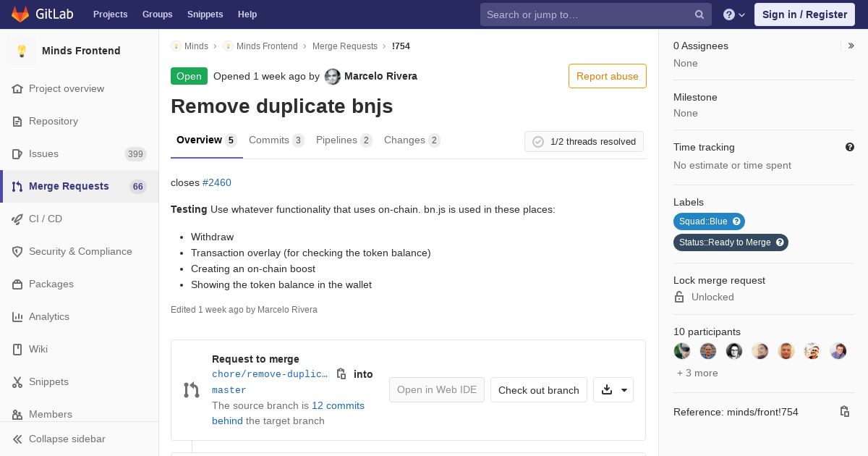This screenshot has height=456, width=868.
Task: Click Time tracking help icon
Action: tap(850, 147)
